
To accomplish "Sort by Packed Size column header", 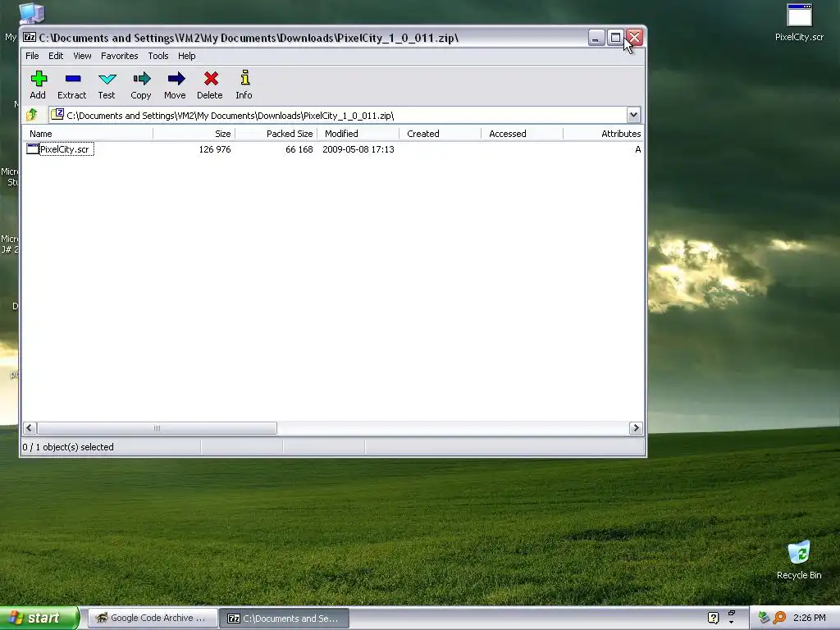I will coord(276,134).
